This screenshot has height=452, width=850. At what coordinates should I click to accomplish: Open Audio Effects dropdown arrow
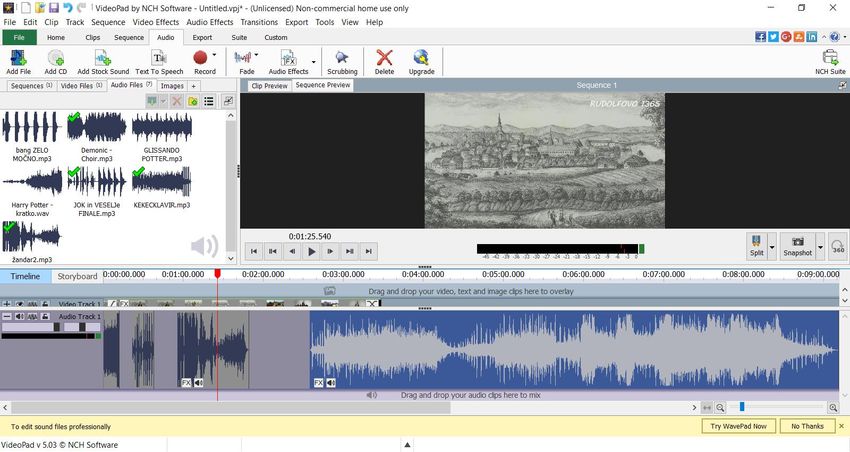tap(313, 62)
